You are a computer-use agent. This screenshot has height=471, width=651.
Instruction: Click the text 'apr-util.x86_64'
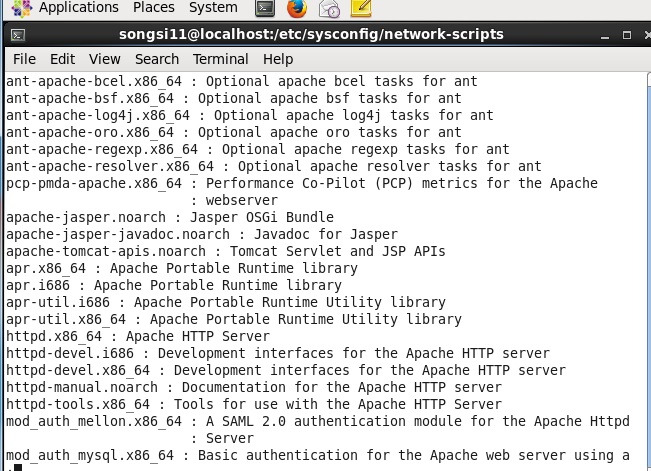coord(66,320)
